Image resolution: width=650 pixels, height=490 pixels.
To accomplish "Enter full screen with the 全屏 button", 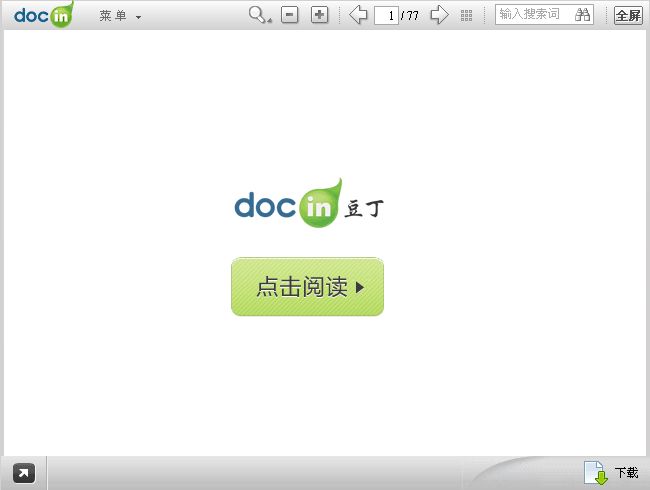I will [628, 15].
